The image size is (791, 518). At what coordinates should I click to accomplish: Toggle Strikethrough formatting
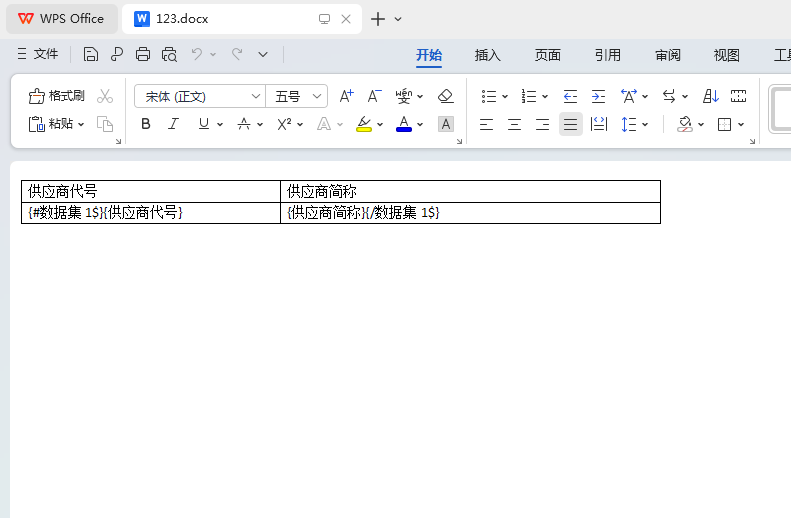coord(244,124)
